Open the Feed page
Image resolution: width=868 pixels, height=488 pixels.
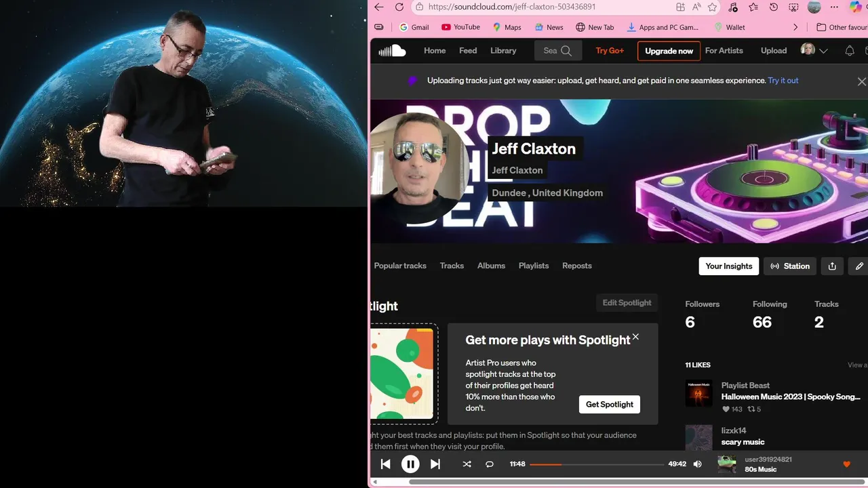click(468, 51)
